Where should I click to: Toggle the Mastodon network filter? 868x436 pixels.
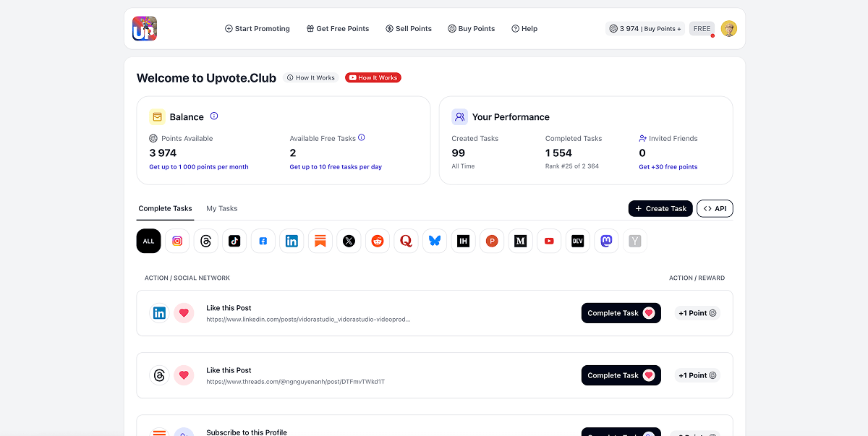tap(606, 241)
